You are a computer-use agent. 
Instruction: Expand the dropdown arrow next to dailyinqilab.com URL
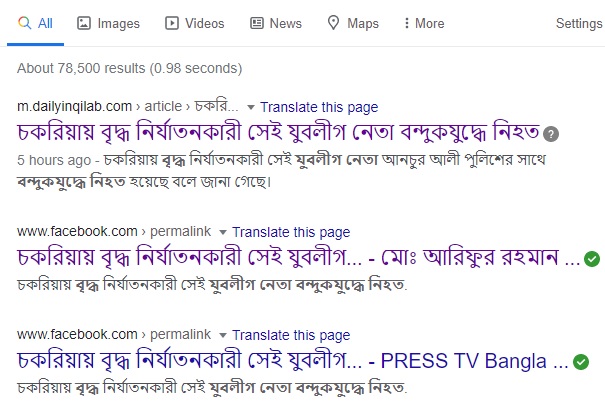pos(251,107)
